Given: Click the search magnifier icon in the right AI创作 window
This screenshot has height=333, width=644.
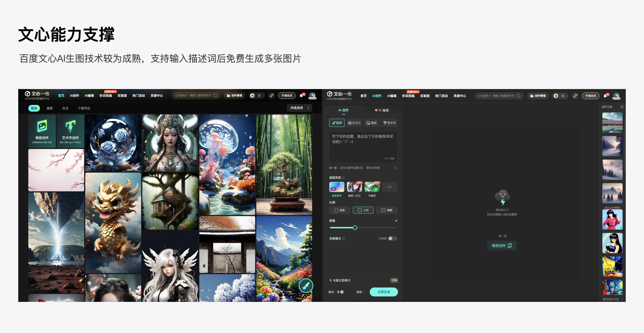Looking at the screenshot, I should point(519,96).
